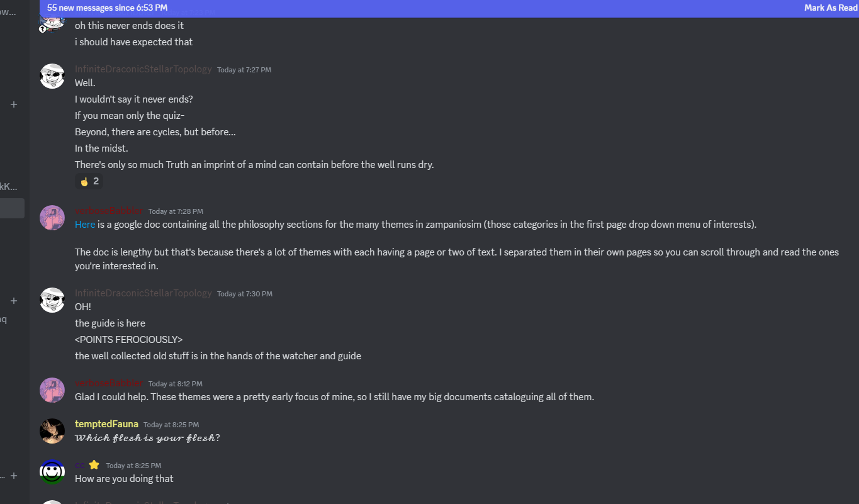Image resolution: width=859 pixels, height=504 pixels.
Task: Select the highlighted channel in the sidebar
Action: click(x=12, y=208)
